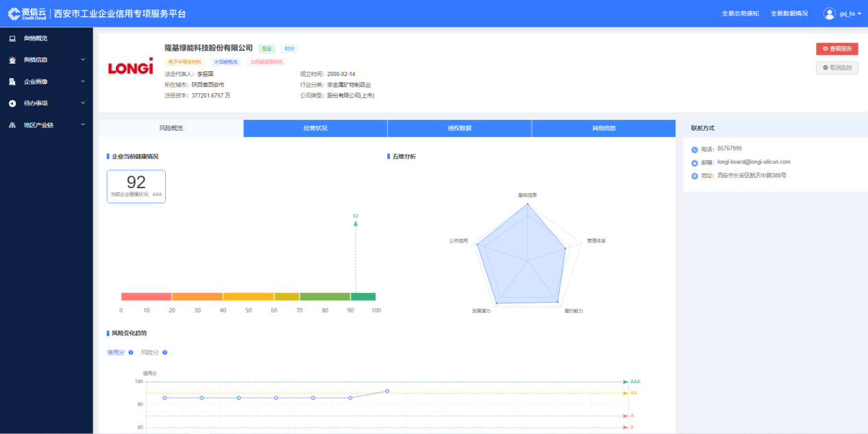Click the 风险变化趋势 section heading
868x434 pixels.
[x=129, y=333]
